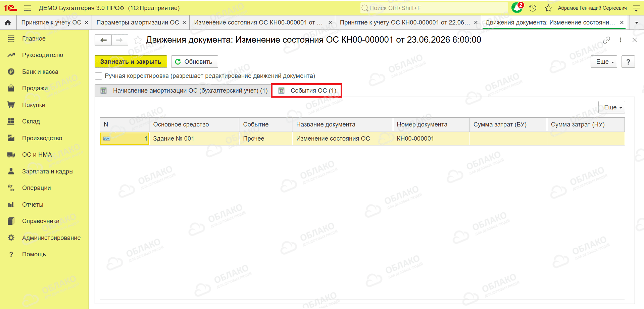
Task: Close Изменение состояния ОС tab
Action: point(330,22)
